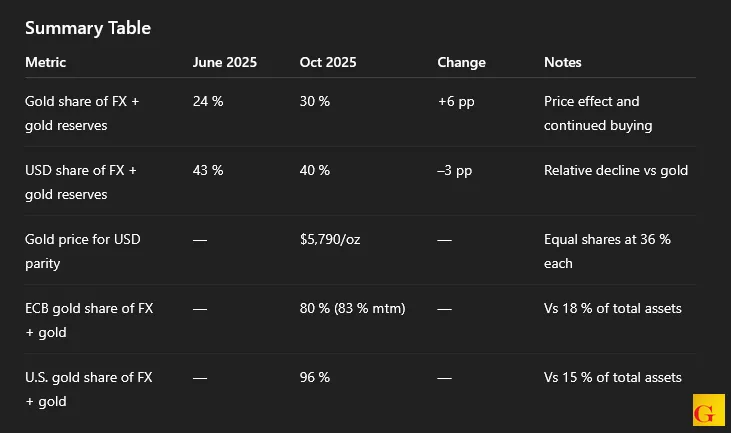Select the 96 % U.S. gold share cell
This screenshot has height=433, width=731.
(314, 377)
